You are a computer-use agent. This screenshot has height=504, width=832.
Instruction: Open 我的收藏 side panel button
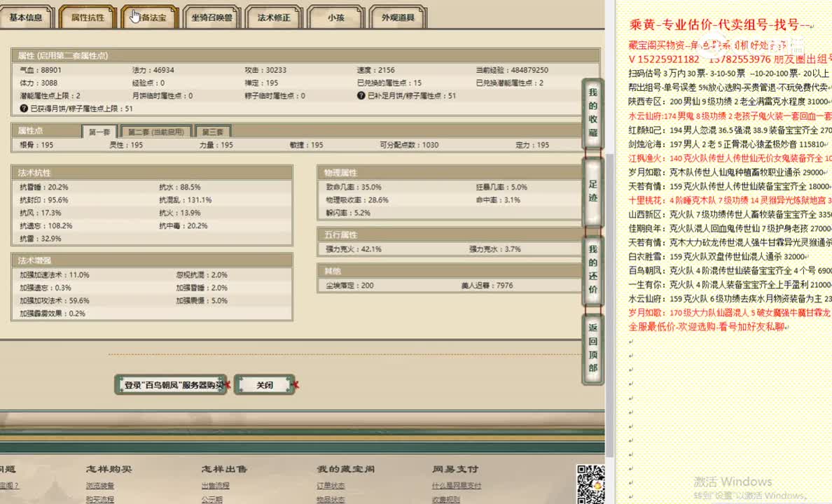(592, 113)
